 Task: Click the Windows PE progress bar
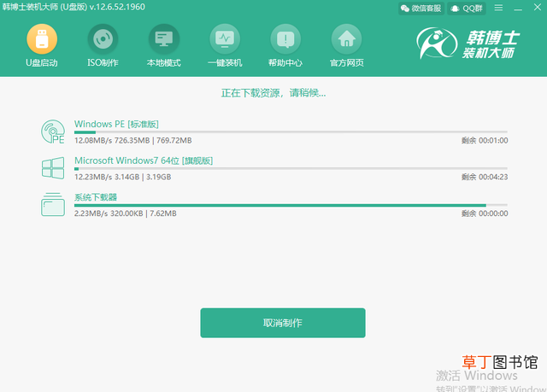[x=291, y=132]
